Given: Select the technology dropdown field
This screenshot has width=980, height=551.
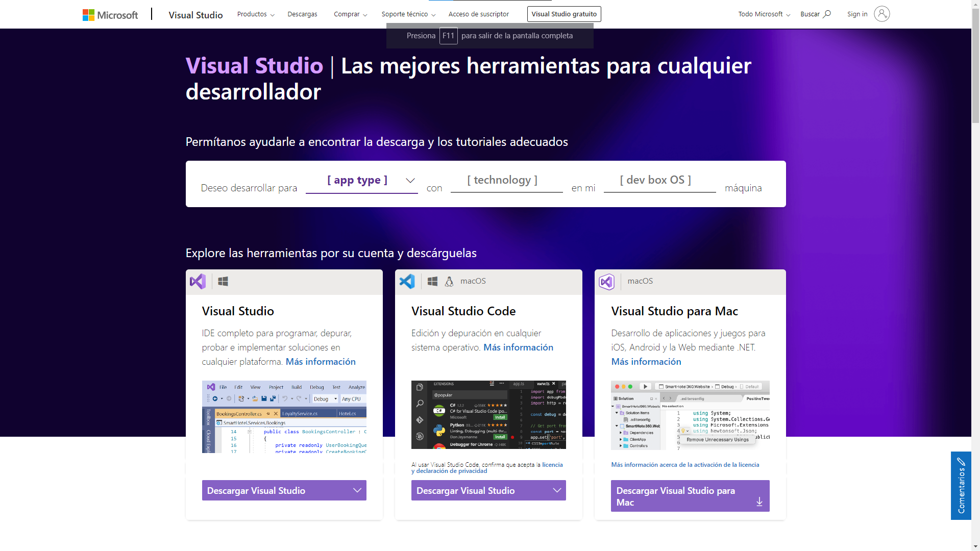Looking at the screenshot, I should point(507,181).
